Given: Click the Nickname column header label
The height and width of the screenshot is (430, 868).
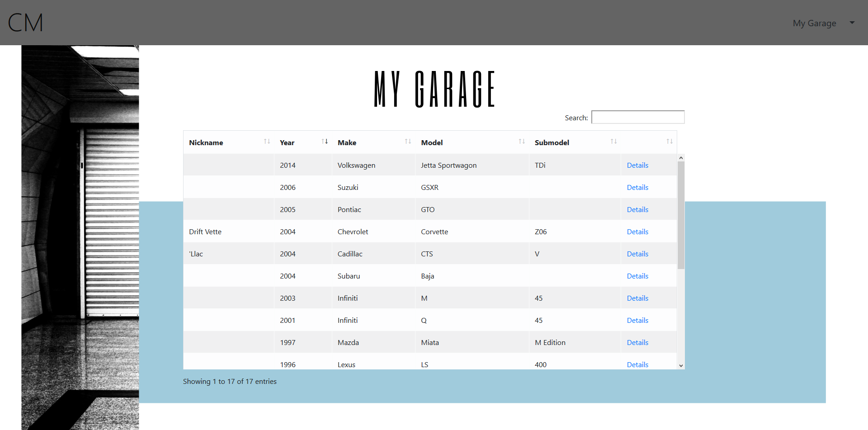Looking at the screenshot, I should [206, 143].
